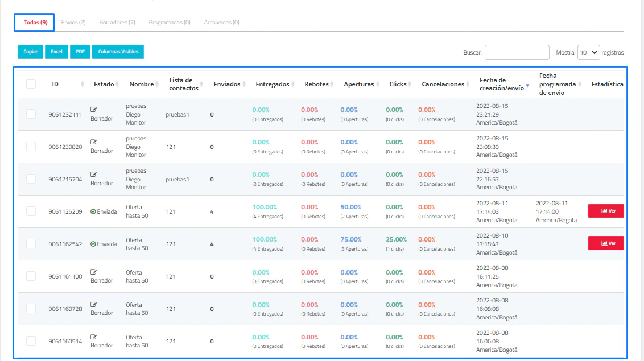View statistics for campaign 9061162542

[606, 243]
